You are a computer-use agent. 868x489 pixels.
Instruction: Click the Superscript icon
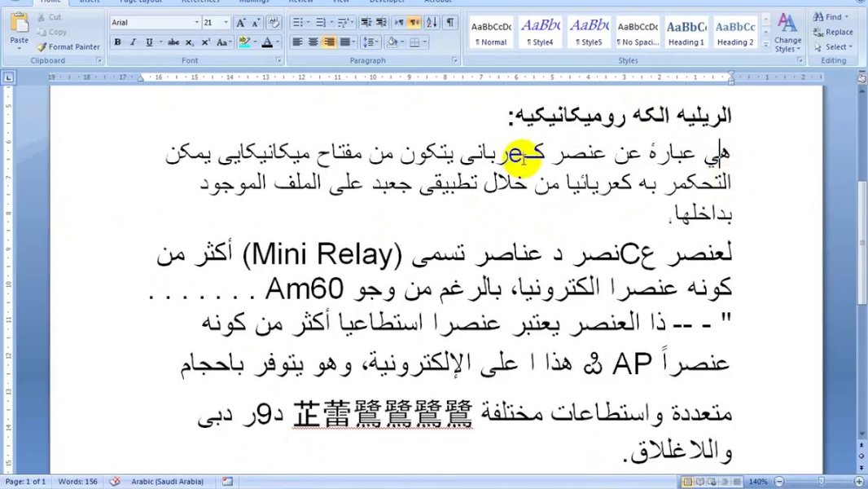pos(205,42)
